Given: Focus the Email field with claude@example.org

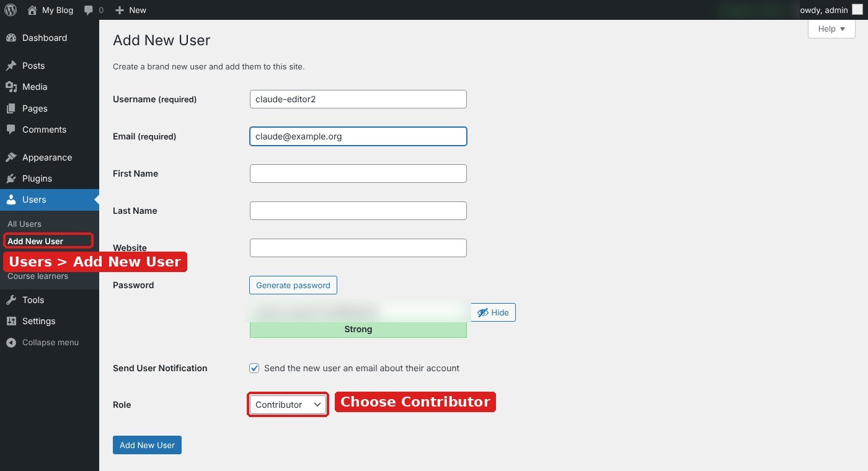Looking at the screenshot, I should click(358, 136).
